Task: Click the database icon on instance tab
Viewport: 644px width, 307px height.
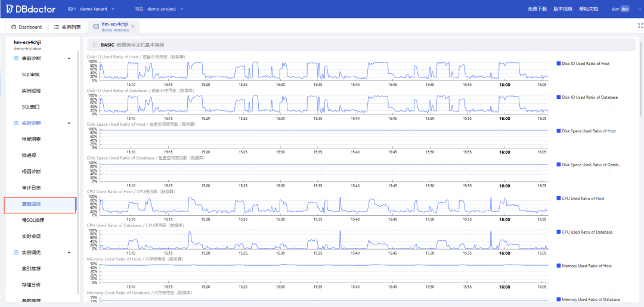Action: 96,27
